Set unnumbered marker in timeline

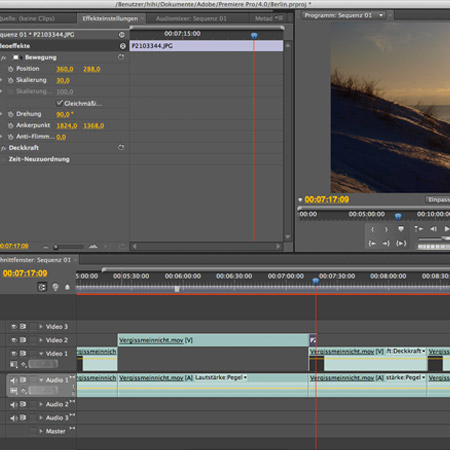67,287
